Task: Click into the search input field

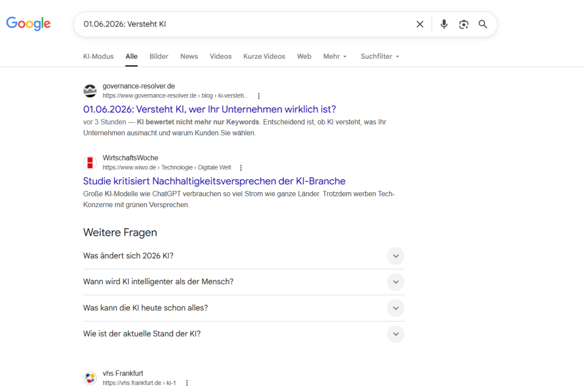Action: point(246,24)
